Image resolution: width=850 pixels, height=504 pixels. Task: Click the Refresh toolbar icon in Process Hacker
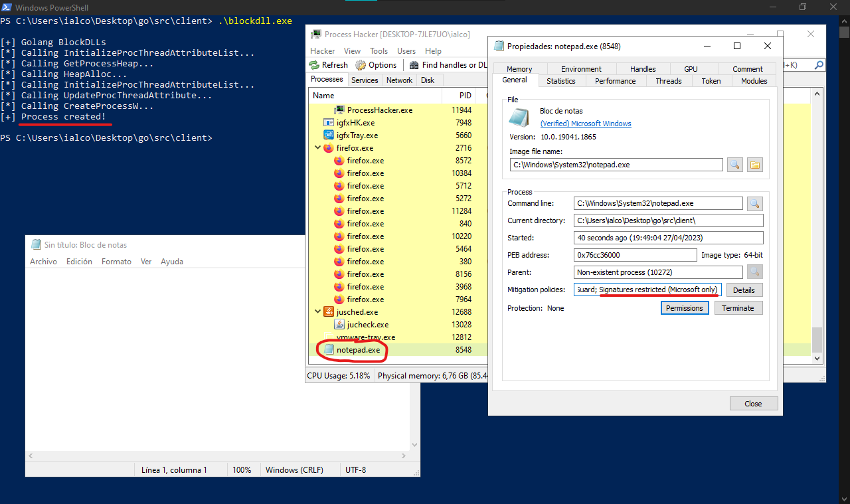coord(315,65)
